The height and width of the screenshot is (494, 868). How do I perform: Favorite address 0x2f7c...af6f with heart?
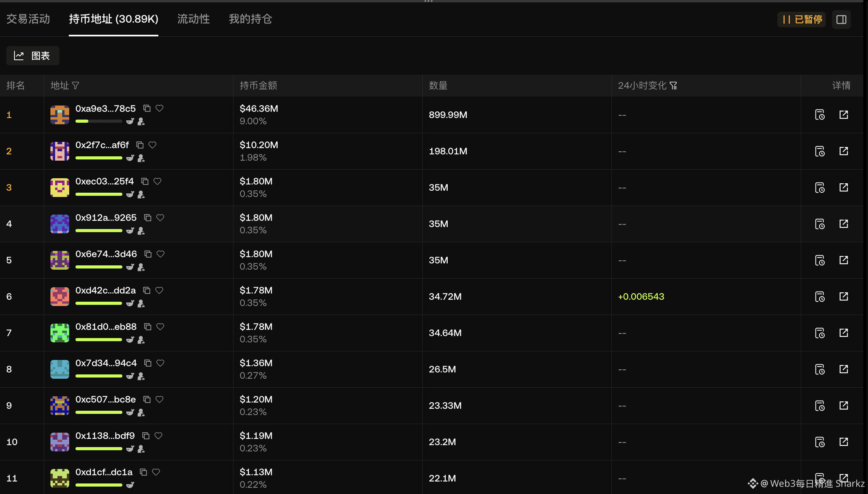[x=152, y=145]
